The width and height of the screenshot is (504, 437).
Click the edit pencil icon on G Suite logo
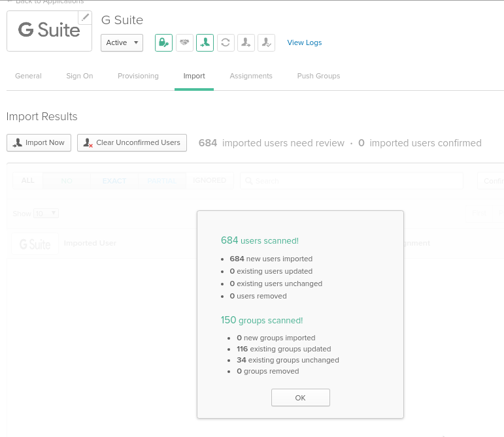pyautogui.click(x=85, y=18)
